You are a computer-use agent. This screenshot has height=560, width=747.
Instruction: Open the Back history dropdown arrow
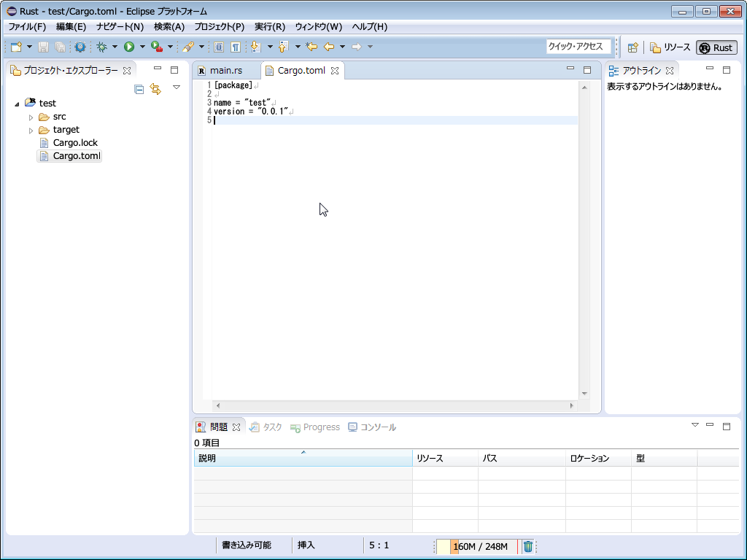click(342, 47)
